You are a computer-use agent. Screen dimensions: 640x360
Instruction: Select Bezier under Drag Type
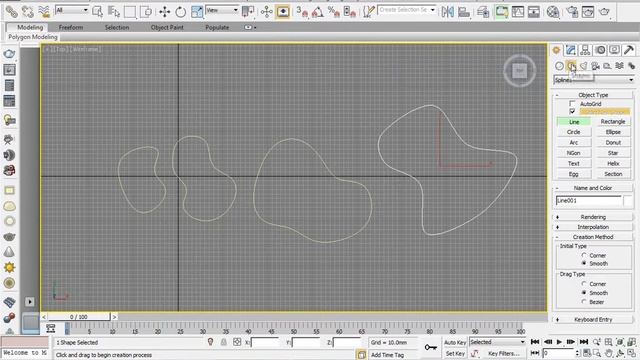(584, 302)
